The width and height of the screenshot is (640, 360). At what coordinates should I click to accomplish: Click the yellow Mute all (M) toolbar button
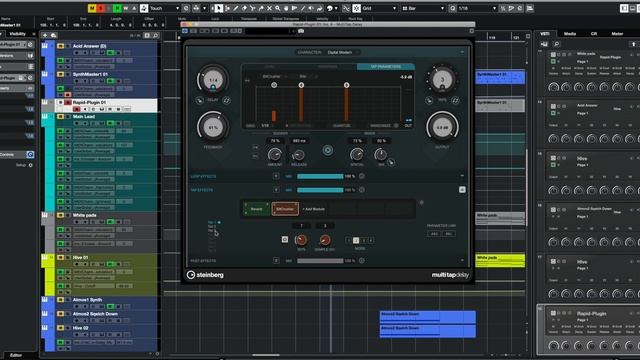[92, 8]
